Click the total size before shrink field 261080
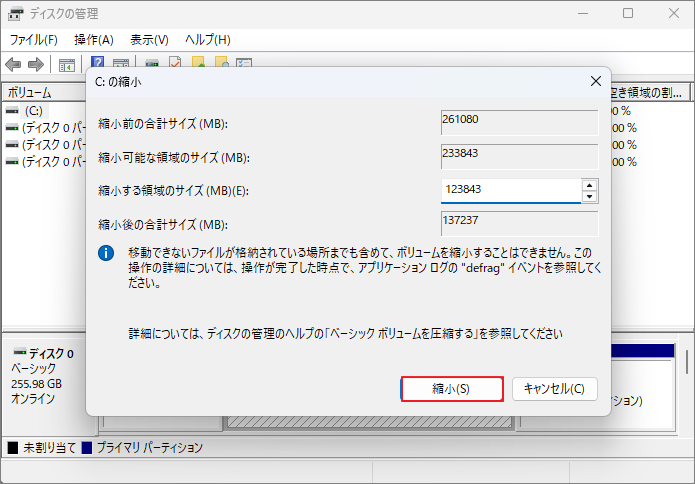695x484 pixels. pos(519,123)
